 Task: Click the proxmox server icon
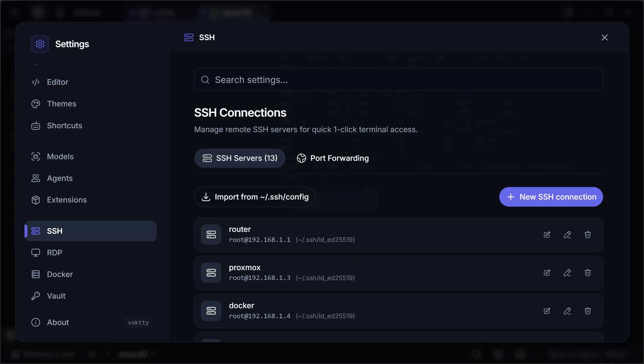[x=211, y=273]
